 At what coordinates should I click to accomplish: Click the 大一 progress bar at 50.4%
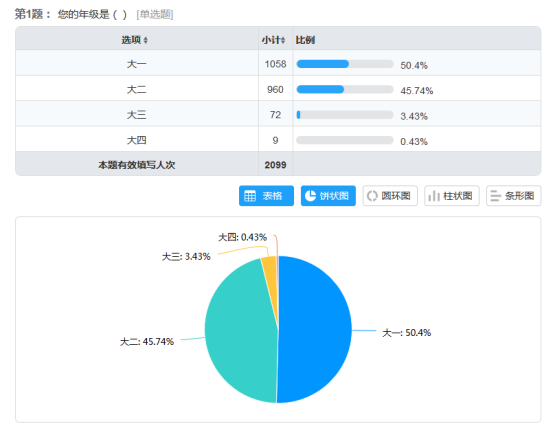(x=345, y=64)
